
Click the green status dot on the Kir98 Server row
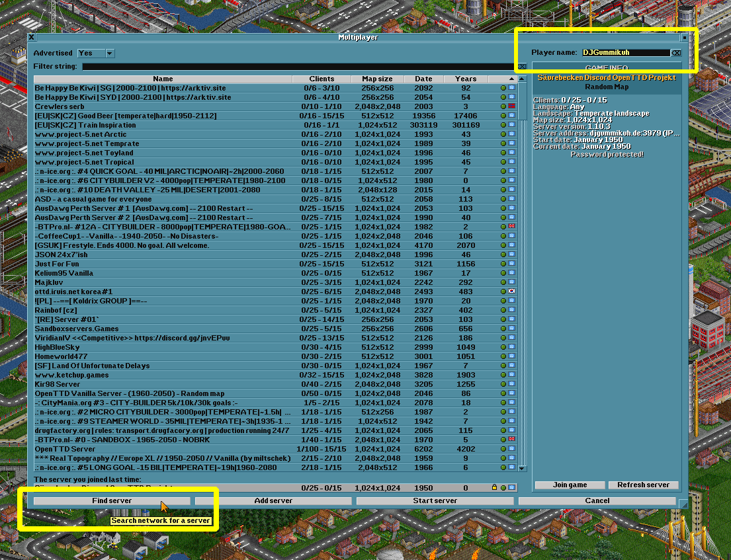pos(503,384)
